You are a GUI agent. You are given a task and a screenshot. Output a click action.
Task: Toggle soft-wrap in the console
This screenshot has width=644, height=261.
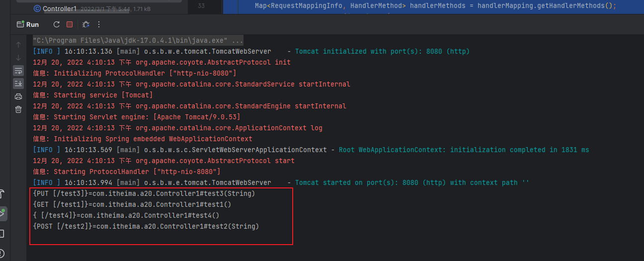[18, 70]
